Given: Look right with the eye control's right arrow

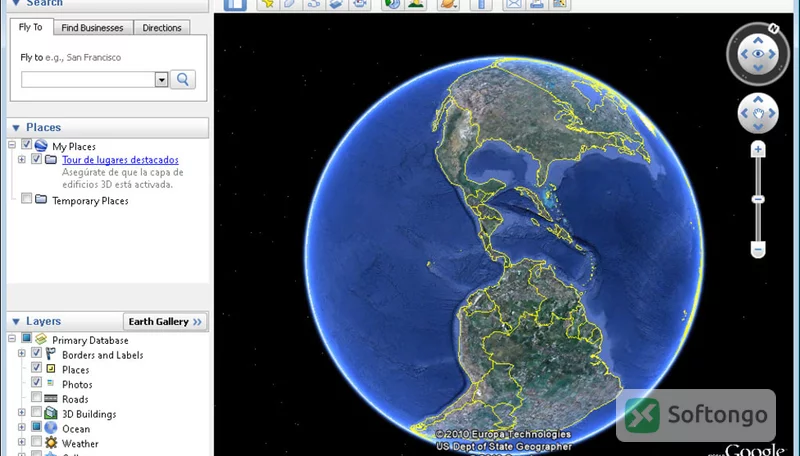Looking at the screenshot, I should pyautogui.click(x=772, y=54).
